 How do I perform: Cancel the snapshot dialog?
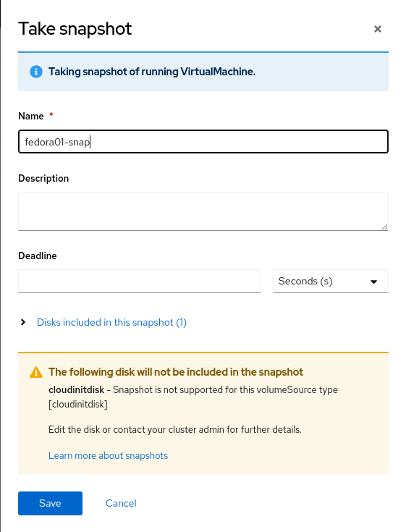pos(121,503)
